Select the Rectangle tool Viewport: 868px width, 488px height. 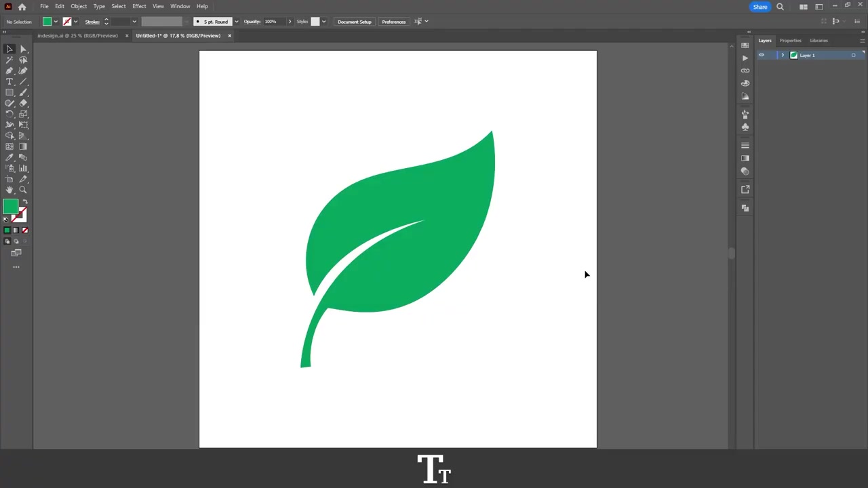point(9,92)
